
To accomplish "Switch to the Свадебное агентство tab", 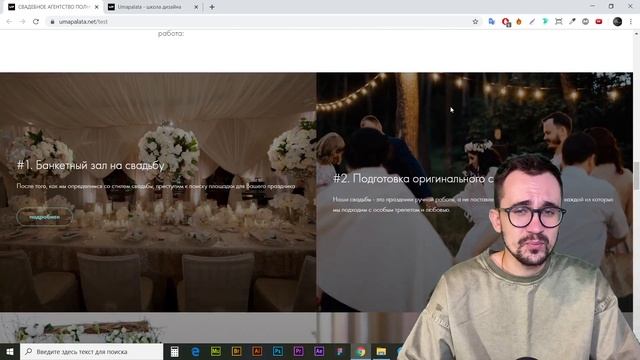I will tap(52, 7).
